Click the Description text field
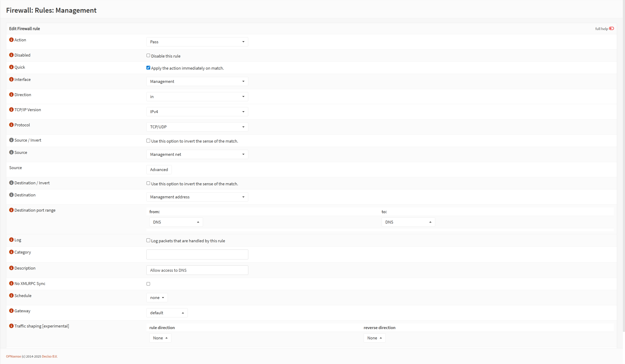Screen dimensions: 625x364 197,270
